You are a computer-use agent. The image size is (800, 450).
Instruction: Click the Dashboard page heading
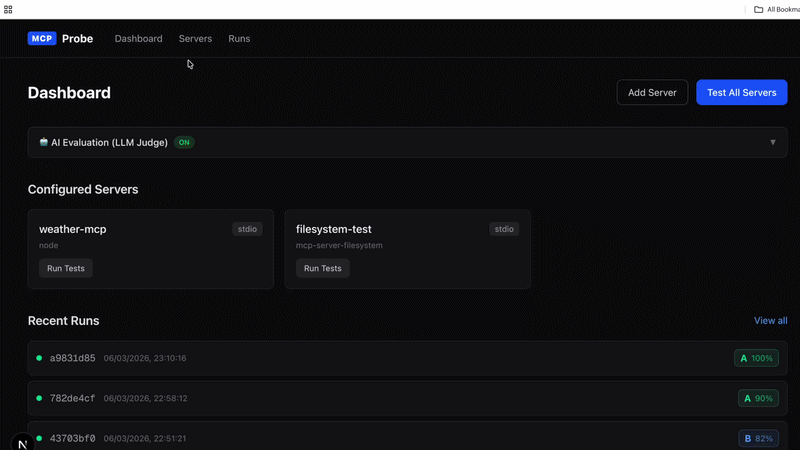69,93
